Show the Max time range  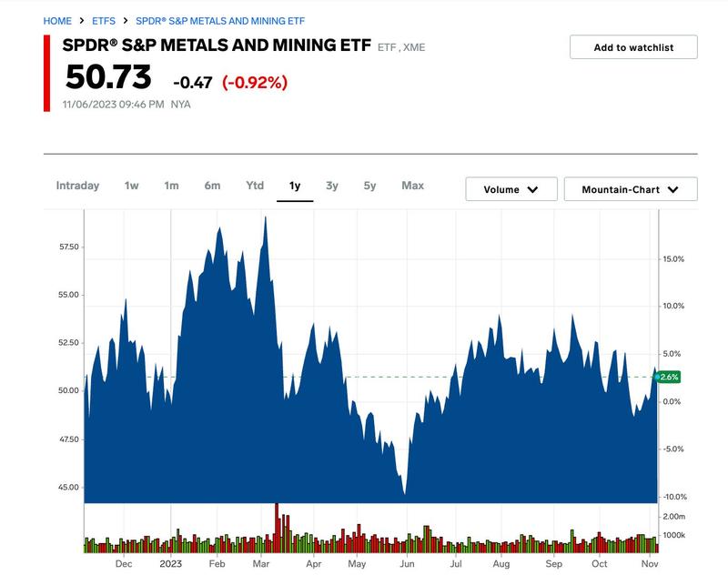413,186
